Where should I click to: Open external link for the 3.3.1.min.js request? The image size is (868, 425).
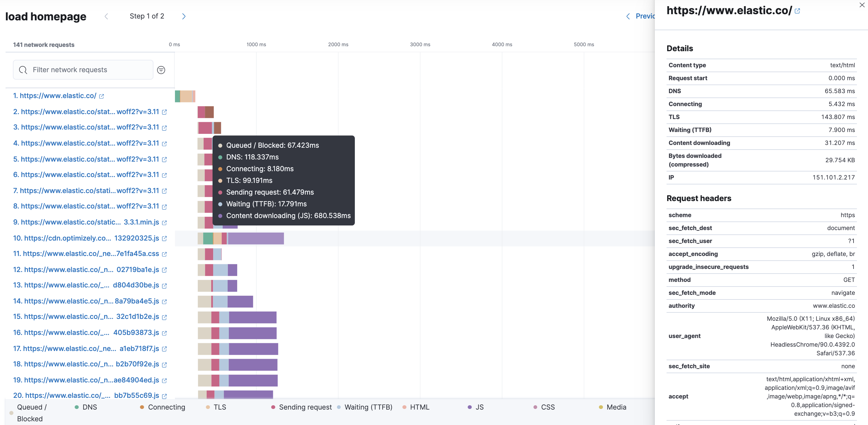(164, 223)
